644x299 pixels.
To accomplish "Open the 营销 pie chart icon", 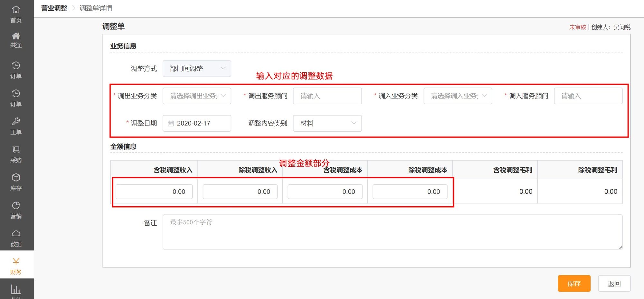I will [x=16, y=205].
